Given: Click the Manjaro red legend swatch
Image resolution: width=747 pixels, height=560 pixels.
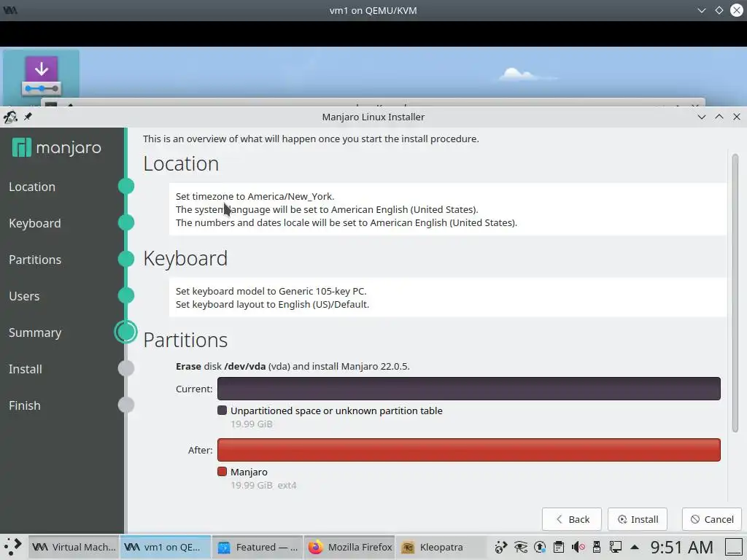Looking at the screenshot, I should (x=222, y=472).
